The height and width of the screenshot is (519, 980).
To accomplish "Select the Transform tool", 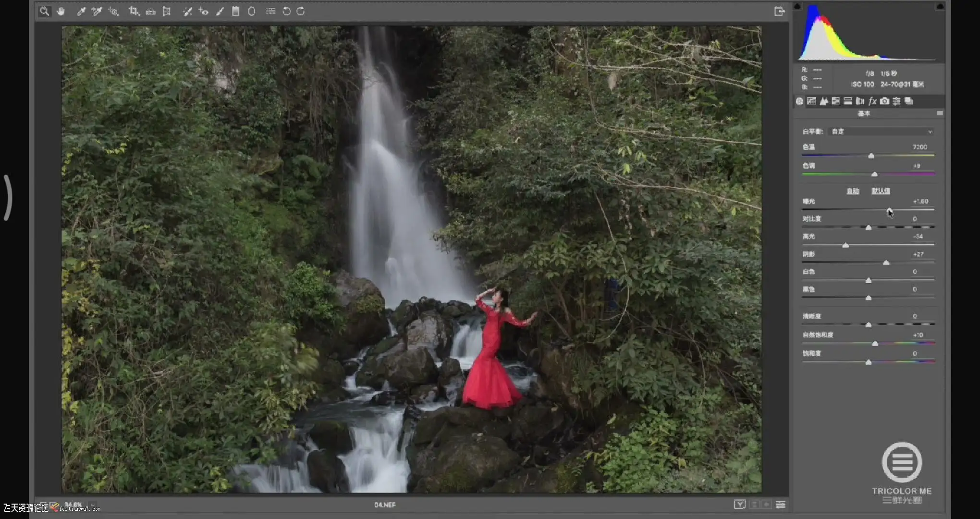I will [x=167, y=11].
